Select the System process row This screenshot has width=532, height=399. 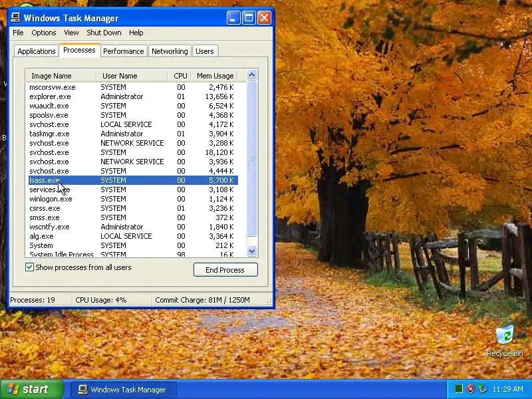(x=133, y=245)
